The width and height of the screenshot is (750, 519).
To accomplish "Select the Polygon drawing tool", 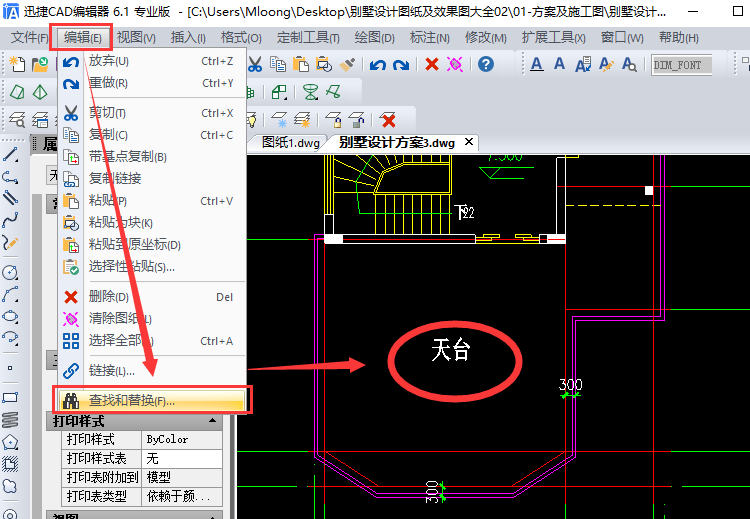I will (x=10, y=442).
